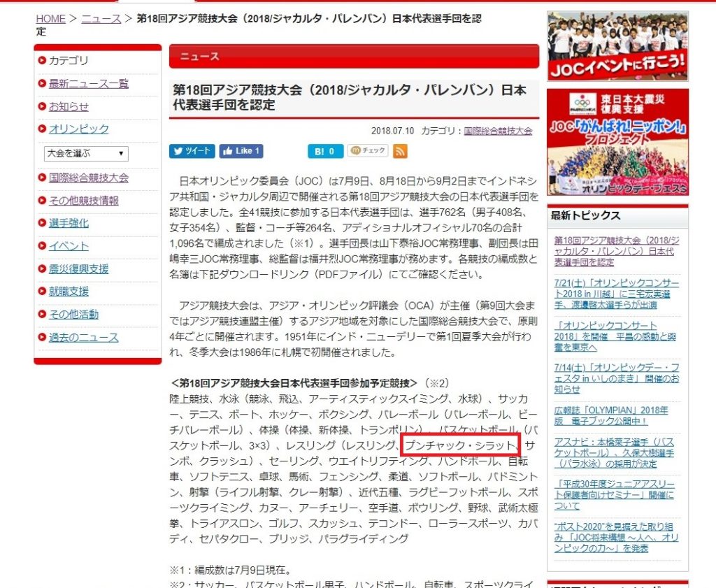Open the 広報誌 OLYMPIAN 2018年版 topic link

[610, 416]
